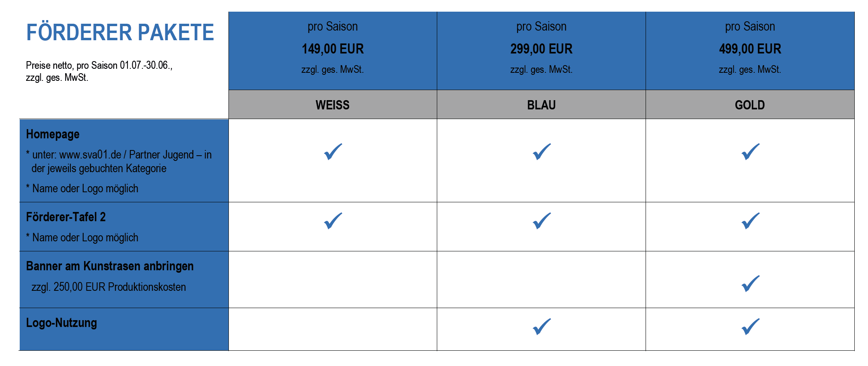
Task: Click the Förderer-Tafel 2 checkmark under GOLD
Action: (751, 221)
